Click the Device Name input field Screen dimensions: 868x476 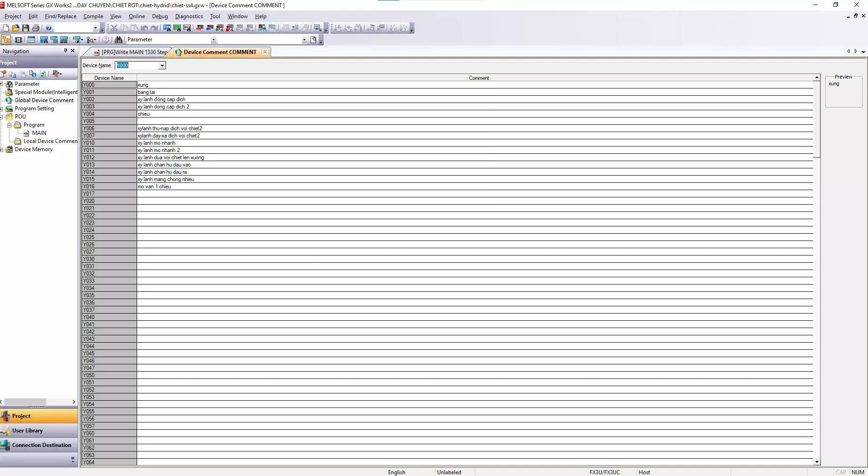point(137,66)
